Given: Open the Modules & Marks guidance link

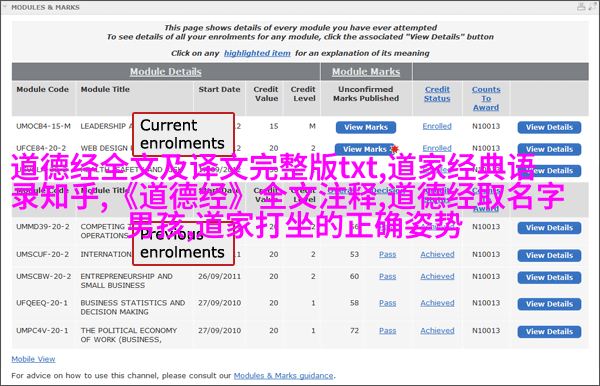Looking at the screenshot, I should point(284,376).
